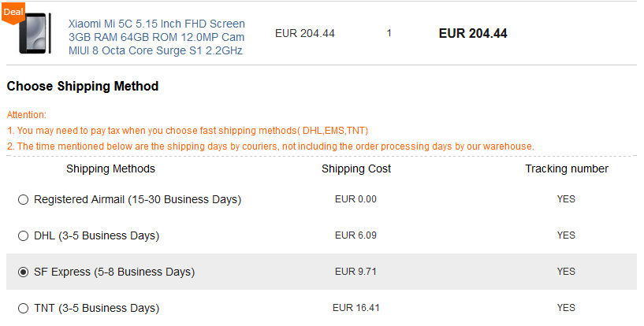Click the tax notice about fast shipping

tap(188, 131)
